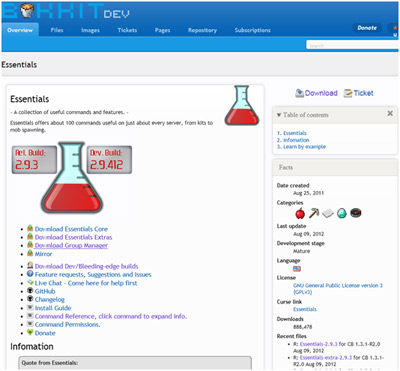Open the Files tab

(x=57, y=30)
